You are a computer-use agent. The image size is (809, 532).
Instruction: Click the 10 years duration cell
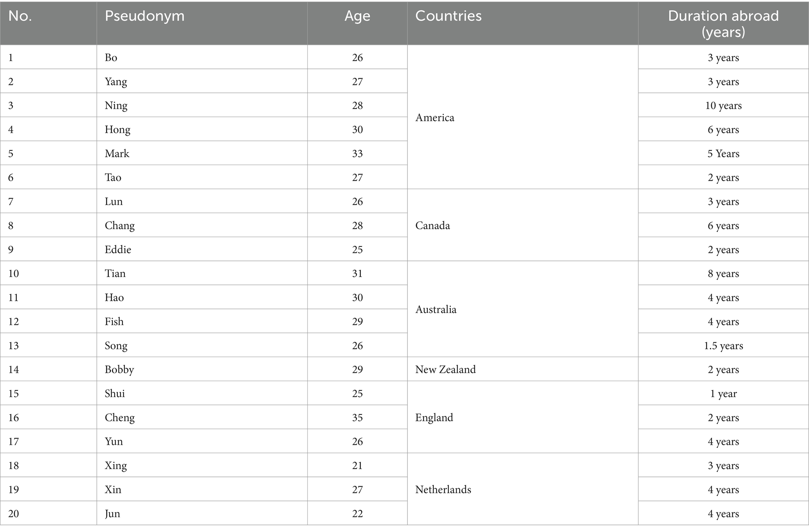click(x=723, y=105)
